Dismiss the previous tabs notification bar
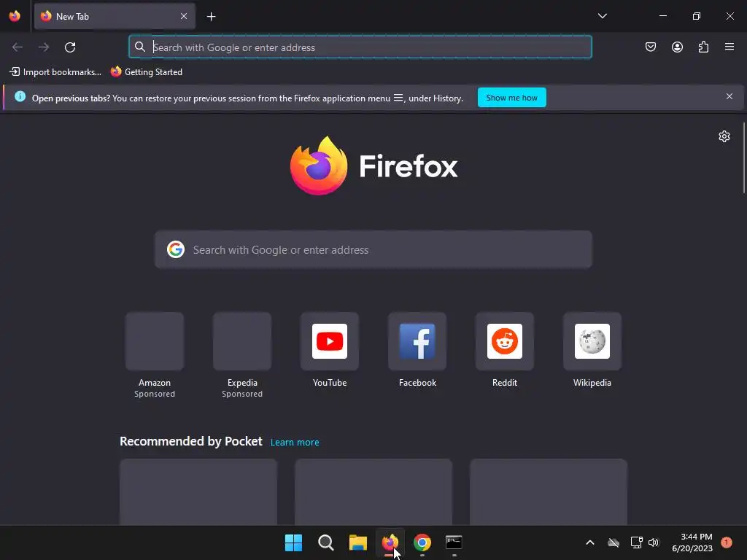This screenshot has height=560, width=747. click(729, 97)
